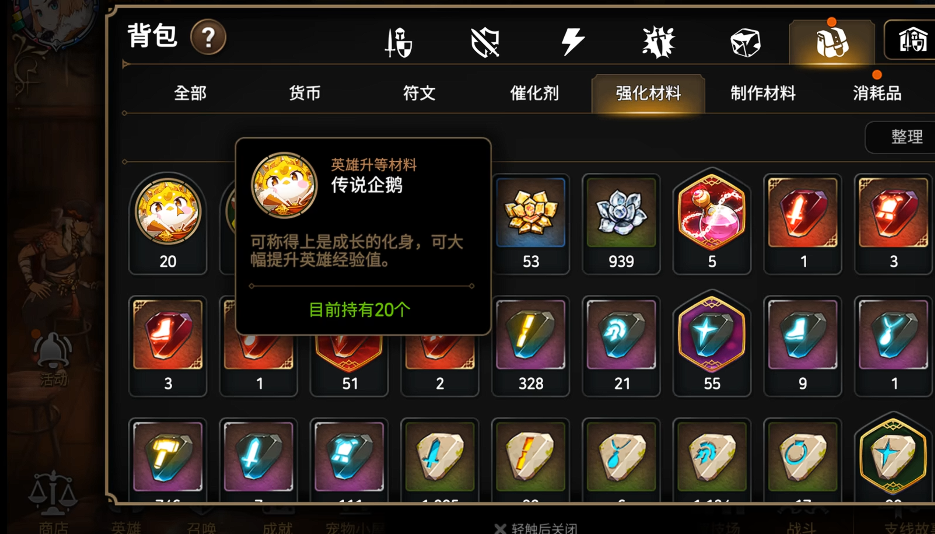935x534 pixels.
Task: Open the backpack help question mark
Action: click(208, 38)
